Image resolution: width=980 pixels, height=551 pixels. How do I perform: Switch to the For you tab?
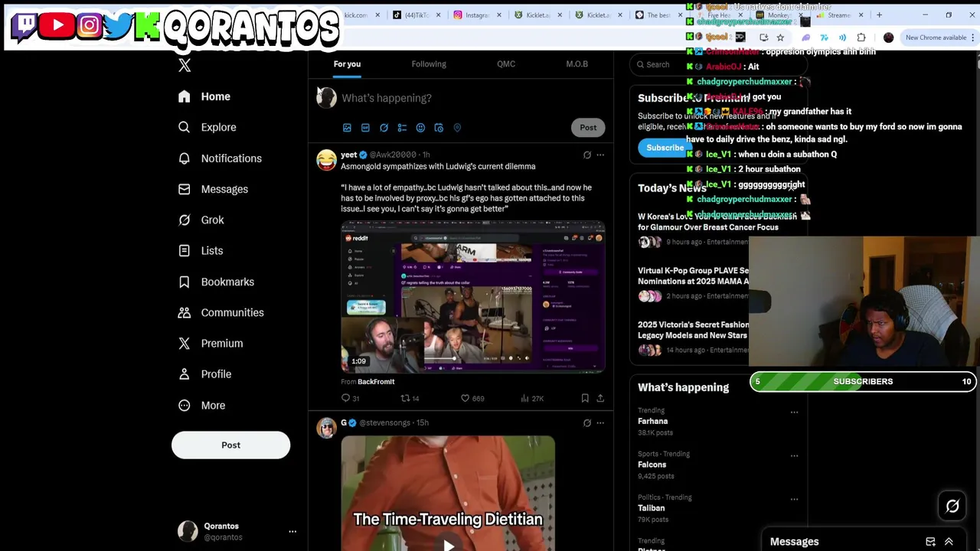tap(347, 64)
